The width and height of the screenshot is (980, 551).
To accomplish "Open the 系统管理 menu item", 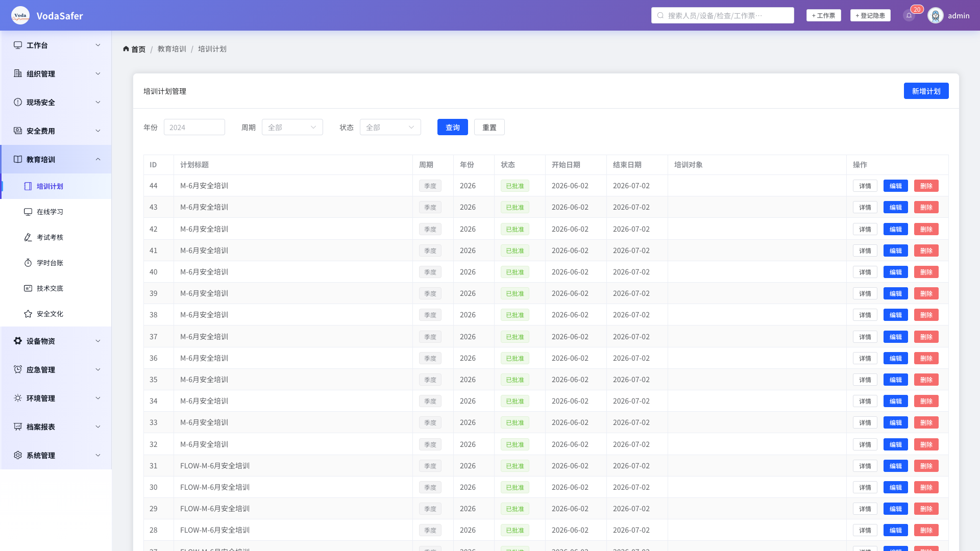I will pyautogui.click(x=56, y=455).
